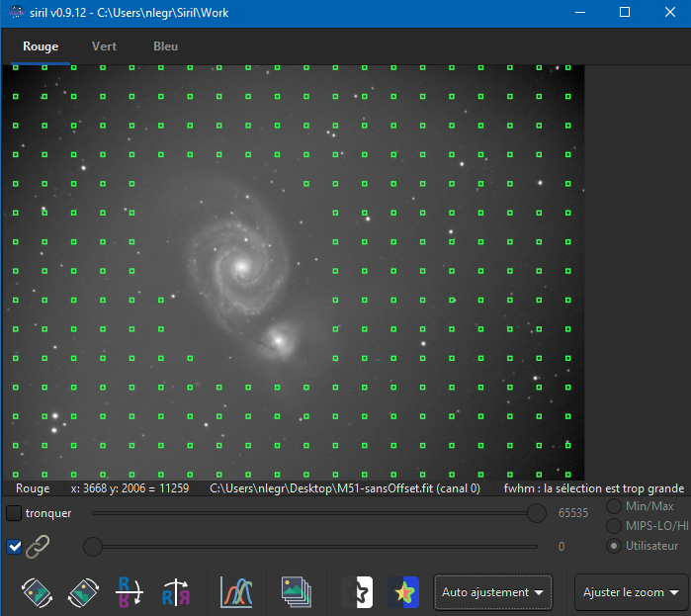Screen dimensions: 691x616
Task: Click the lower cutoff slider handle at 0
Action: point(93,547)
